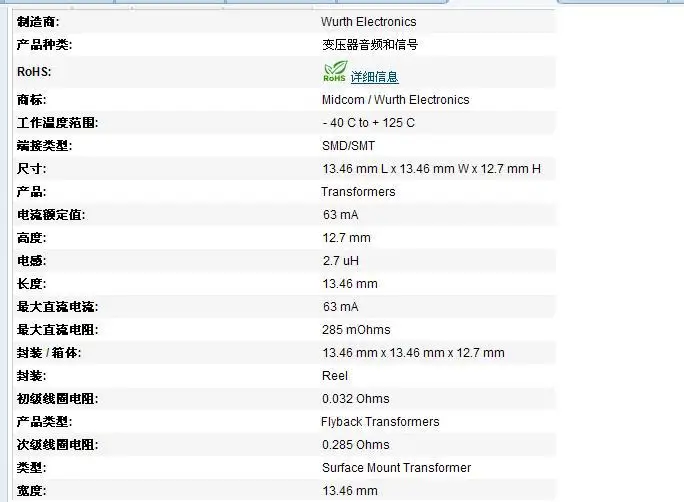Click the 电感 label
Viewport: 684px width, 502px height.
click(31, 261)
